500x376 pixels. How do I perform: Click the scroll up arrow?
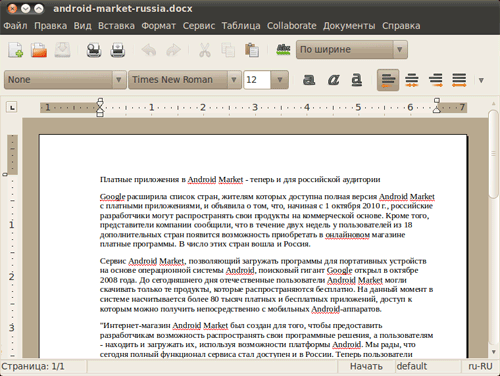point(494,104)
